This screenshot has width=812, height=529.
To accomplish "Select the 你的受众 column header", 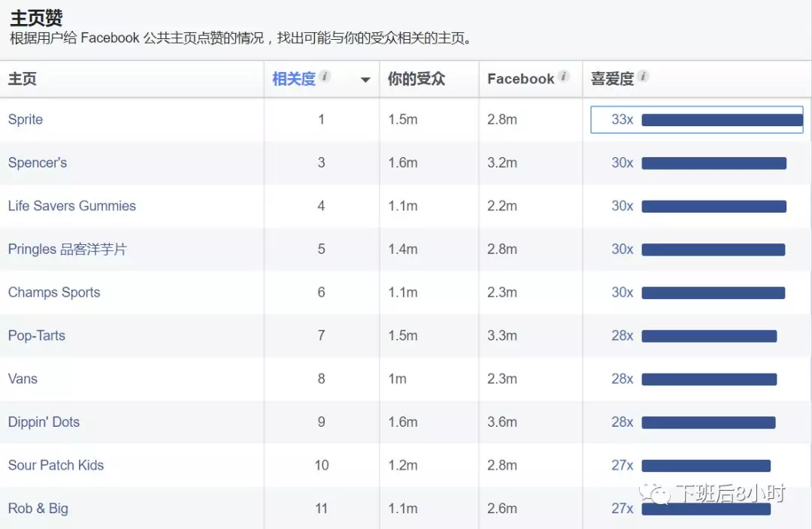I will (x=417, y=79).
